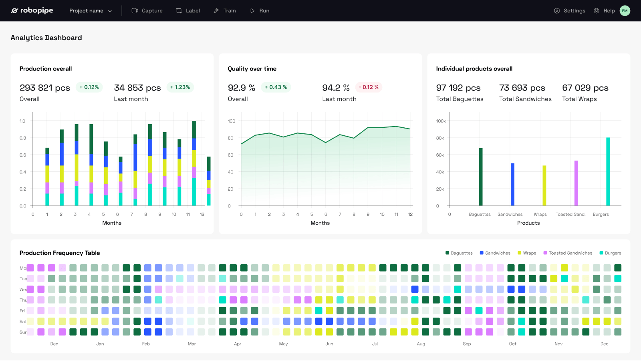Image resolution: width=641 pixels, height=364 pixels.
Task: Click the Jun label in frequency table
Action: (x=329, y=344)
